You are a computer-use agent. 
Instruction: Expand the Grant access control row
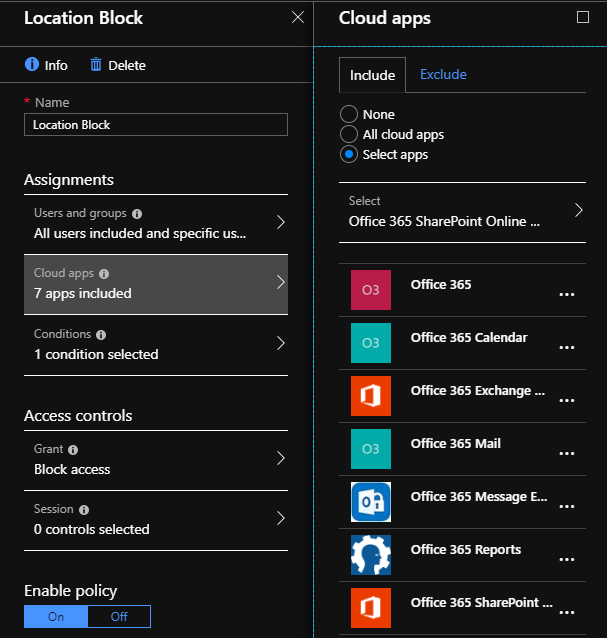tap(156, 460)
